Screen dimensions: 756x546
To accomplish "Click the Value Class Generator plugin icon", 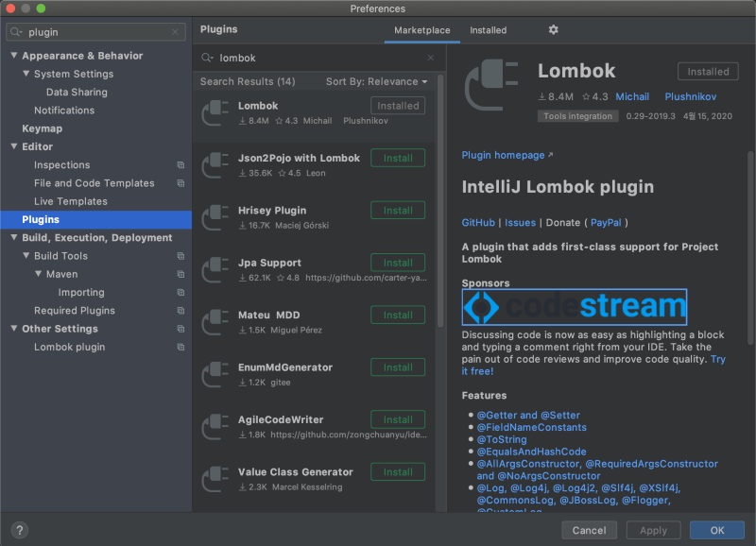I will tap(215, 480).
